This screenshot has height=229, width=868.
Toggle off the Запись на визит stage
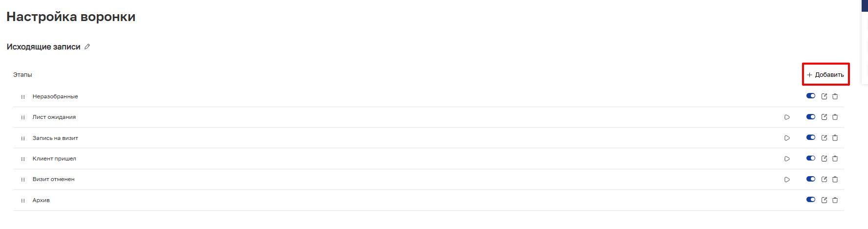[811, 137]
